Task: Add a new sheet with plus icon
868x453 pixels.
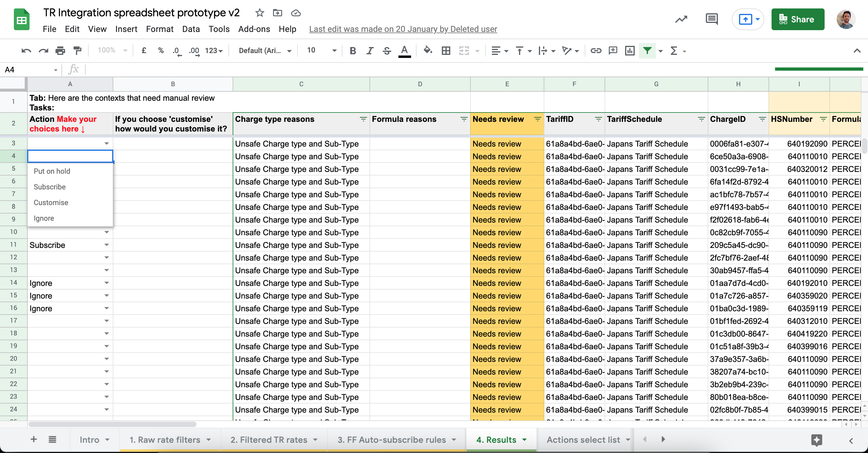Action: (33, 439)
